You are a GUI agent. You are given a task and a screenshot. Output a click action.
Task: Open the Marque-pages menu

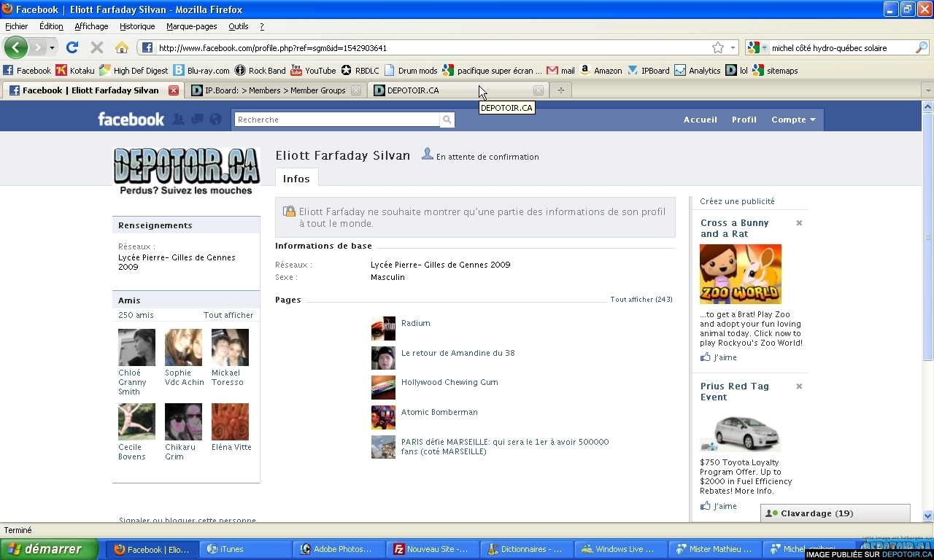pyautogui.click(x=192, y=26)
